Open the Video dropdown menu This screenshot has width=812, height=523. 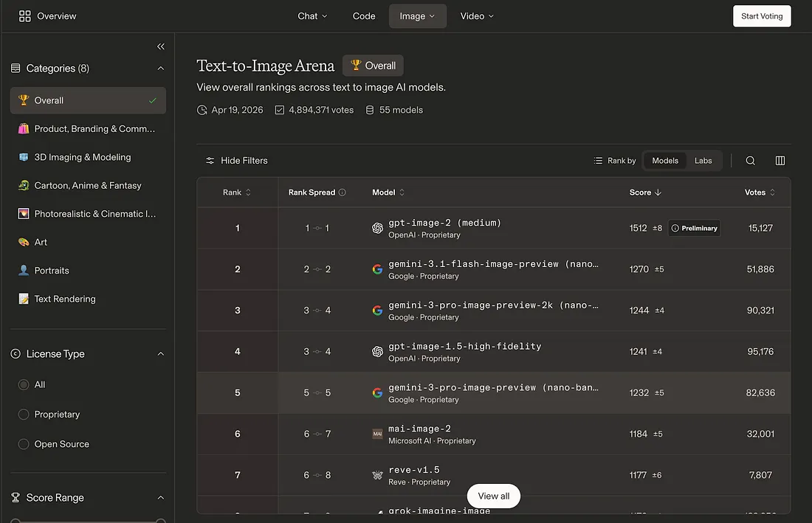(x=477, y=16)
